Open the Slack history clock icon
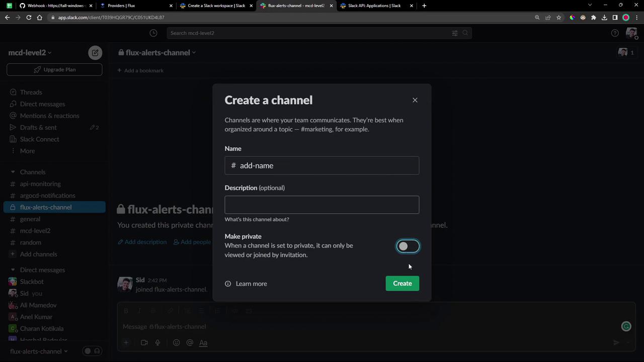Screen dimensions: 644x362 tap(153, 33)
